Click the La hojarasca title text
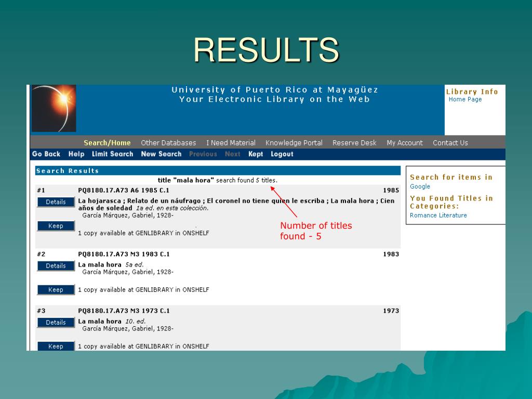Screen dimensions: 532x399 236,204
